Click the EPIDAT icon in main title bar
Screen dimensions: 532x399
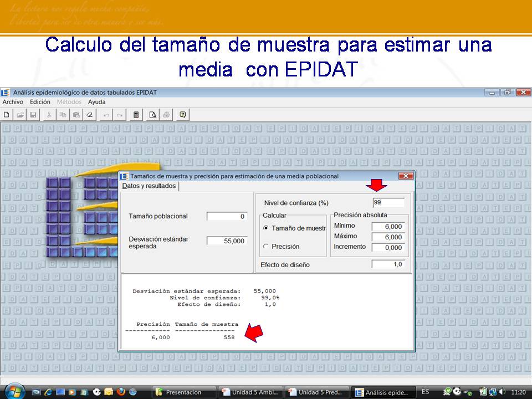pos(6,93)
